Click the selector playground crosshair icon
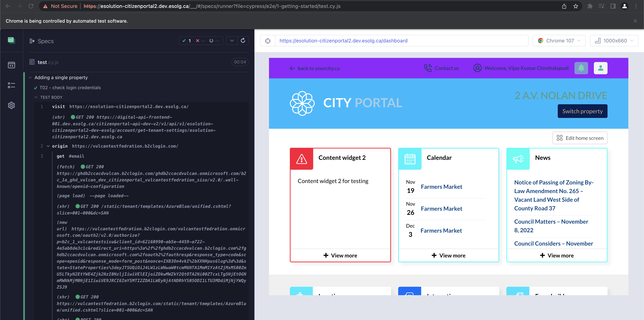The height and width of the screenshot is (320, 644). [x=268, y=41]
